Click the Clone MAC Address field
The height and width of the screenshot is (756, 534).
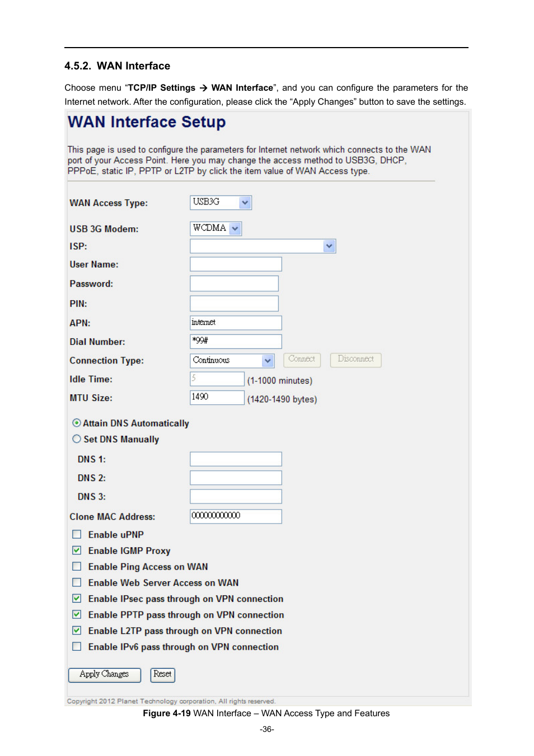(236, 516)
